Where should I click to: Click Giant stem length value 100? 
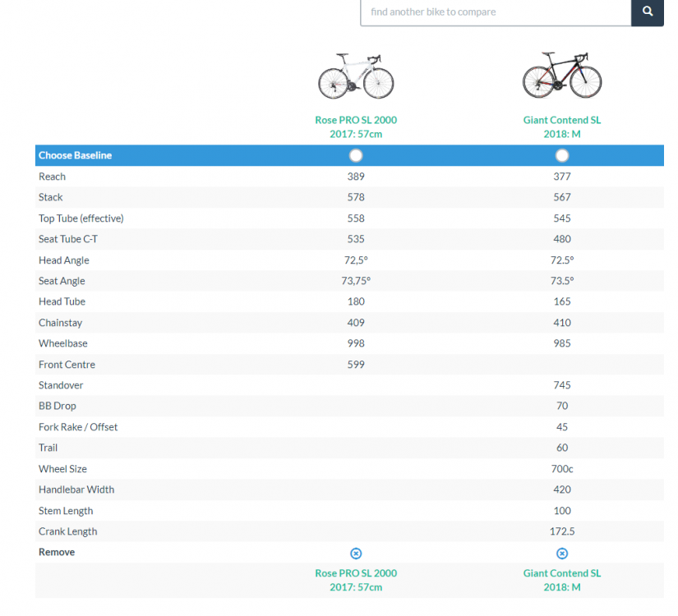(561, 511)
